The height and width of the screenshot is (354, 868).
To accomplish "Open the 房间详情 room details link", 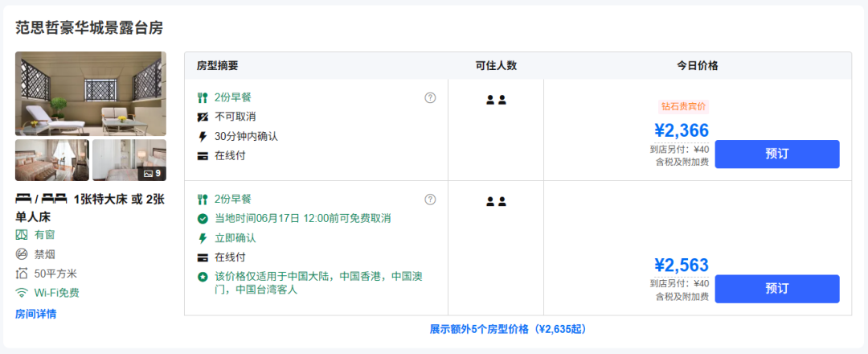I will (x=35, y=314).
